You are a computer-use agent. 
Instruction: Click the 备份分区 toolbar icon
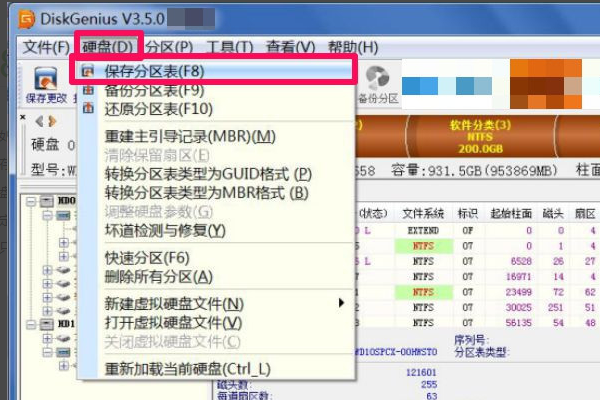click(377, 78)
